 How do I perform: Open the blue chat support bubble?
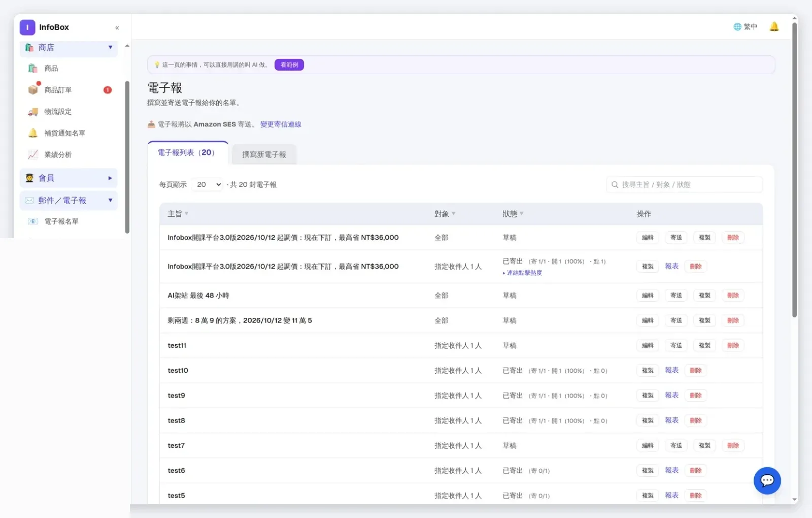(767, 480)
